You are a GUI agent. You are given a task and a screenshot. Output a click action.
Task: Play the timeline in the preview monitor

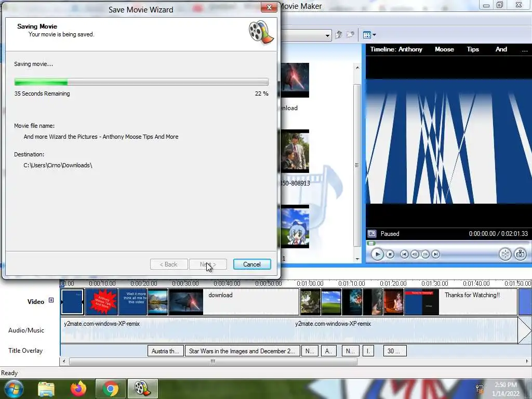pyautogui.click(x=377, y=254)
